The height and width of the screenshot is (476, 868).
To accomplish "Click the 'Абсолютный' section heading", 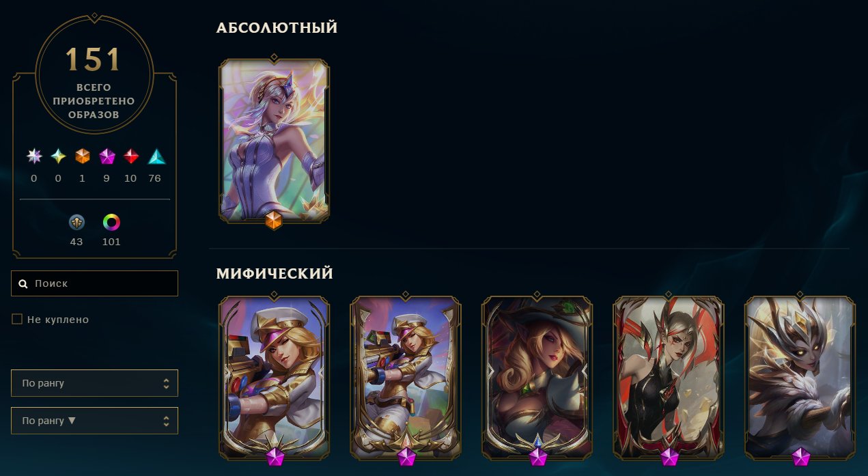I will click(277, 28).
